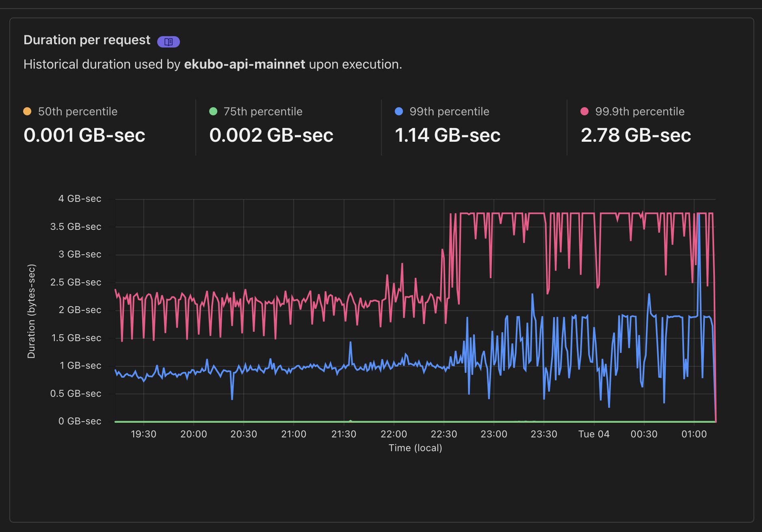Open the documentation book icon badge
This screenshot has height=532, width=762.
168,41
